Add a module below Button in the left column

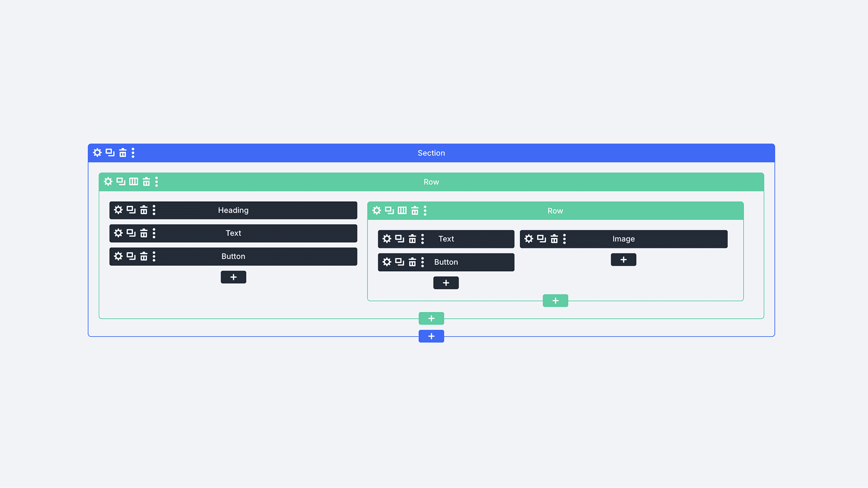[x=233, y=277]
